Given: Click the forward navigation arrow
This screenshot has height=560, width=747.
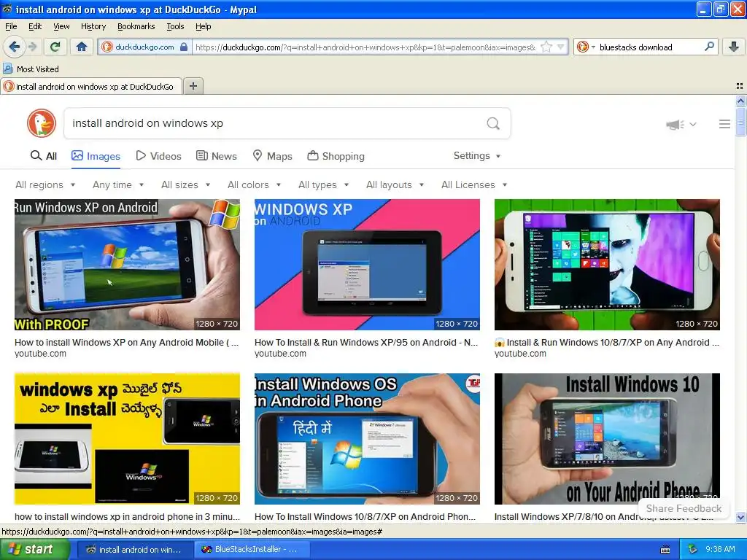Looking at the screenshot, I should [32, 47].
